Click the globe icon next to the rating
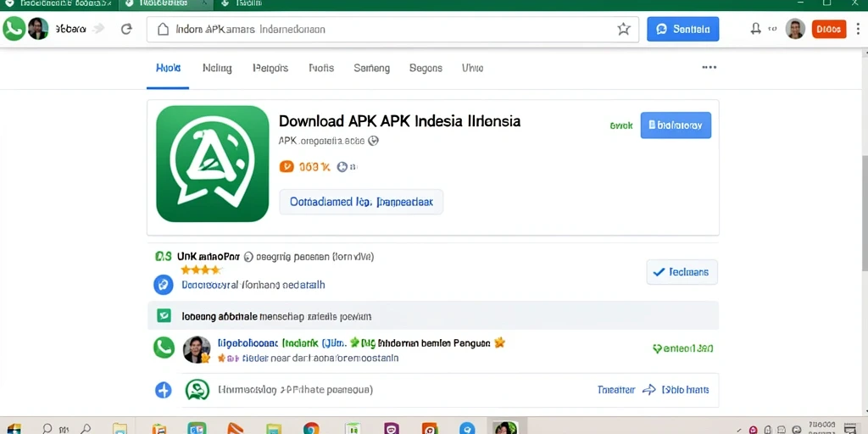 pyautogui.click(x=342, y=166)
